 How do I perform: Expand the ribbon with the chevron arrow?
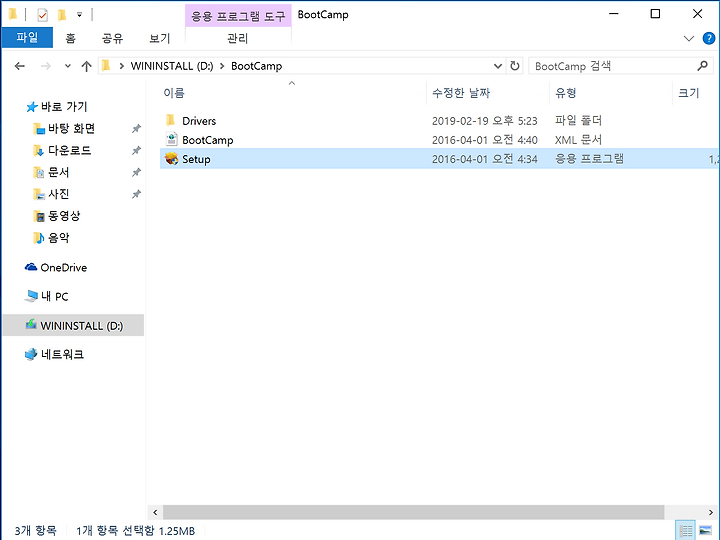click(689, 39)
